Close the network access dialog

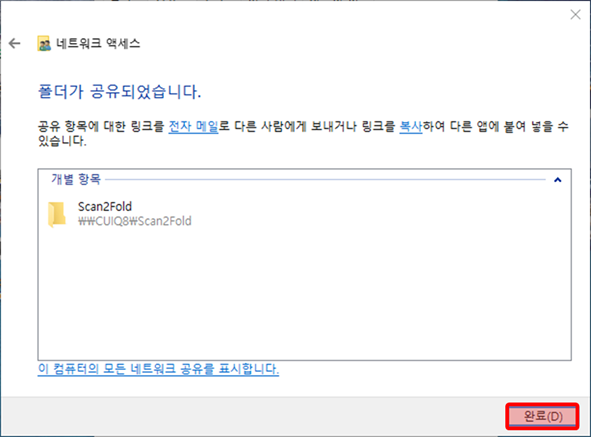coord(575,14)
